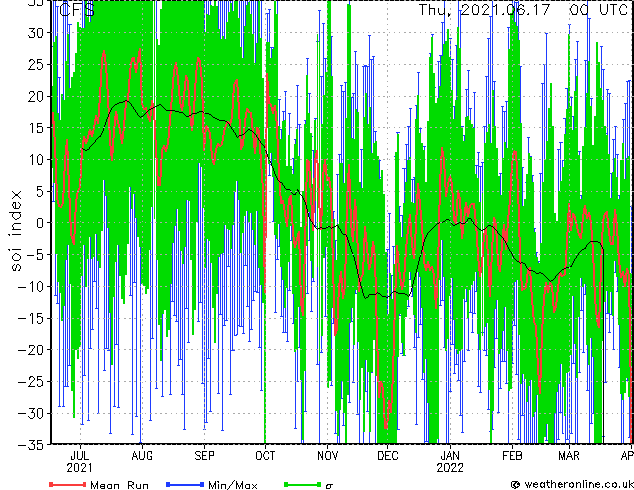This screenshot has width=634, height=490.
Task: Click the JAN 2022 axis label
Action: (450, 462)
